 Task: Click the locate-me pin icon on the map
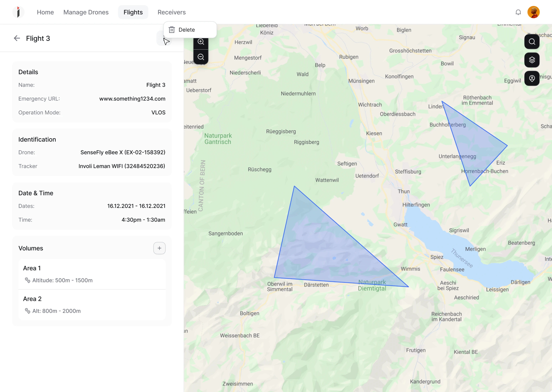tap(532, 78)
